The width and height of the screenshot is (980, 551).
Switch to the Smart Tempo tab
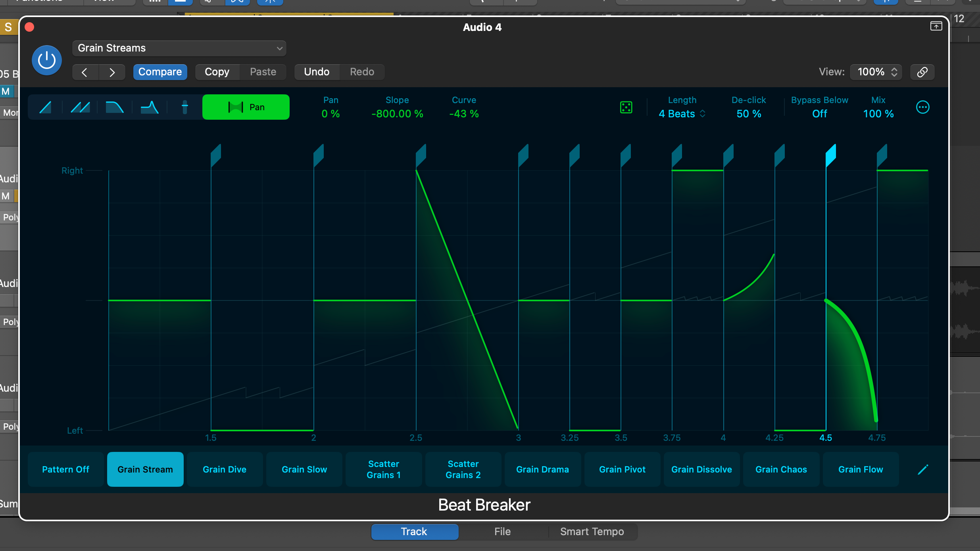[592, 532]
